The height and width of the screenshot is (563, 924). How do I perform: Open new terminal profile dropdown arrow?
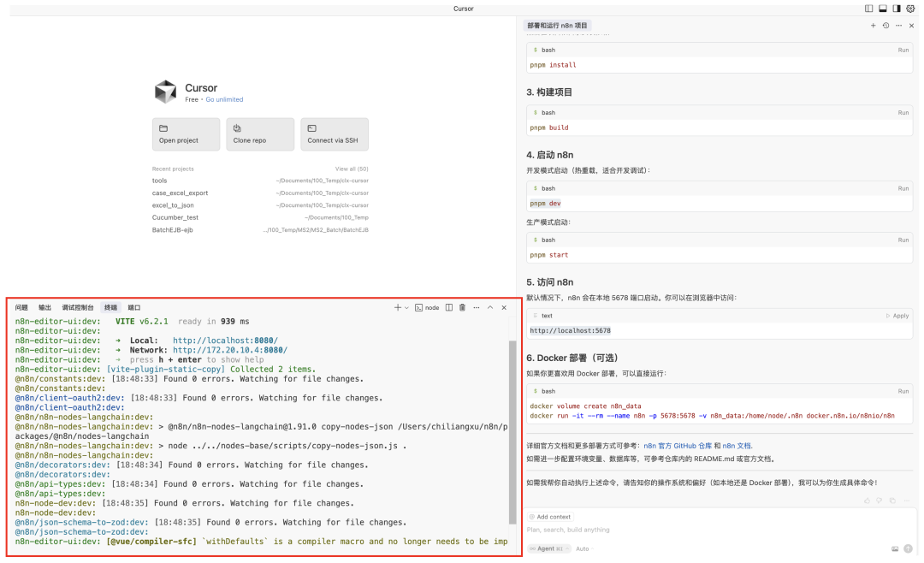click(406, 308)
